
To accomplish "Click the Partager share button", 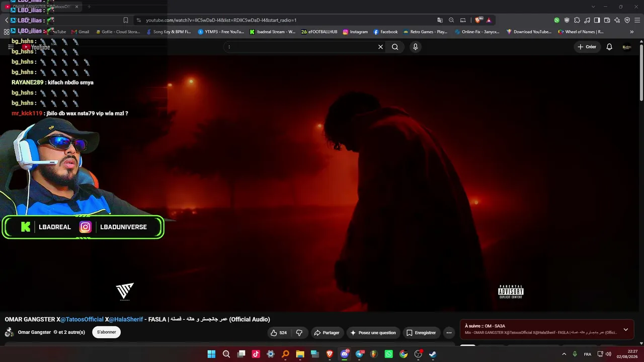I will tap(327, 333).
